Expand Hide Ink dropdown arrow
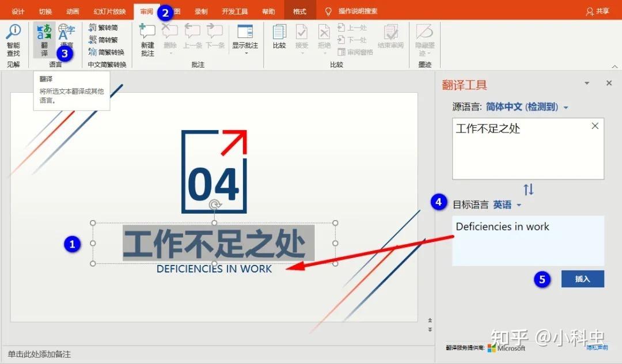The width and height of the screenshot is (622, 364). coord(429,53)
